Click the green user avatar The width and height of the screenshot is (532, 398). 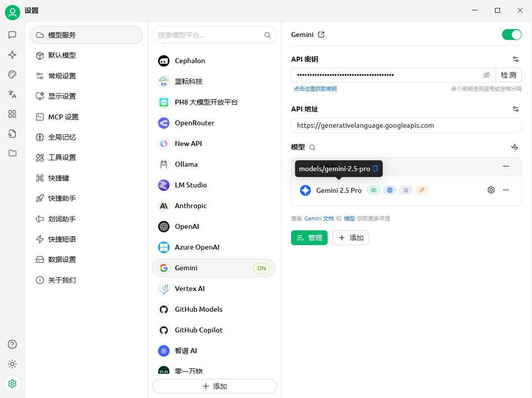(x=12, y=12)
